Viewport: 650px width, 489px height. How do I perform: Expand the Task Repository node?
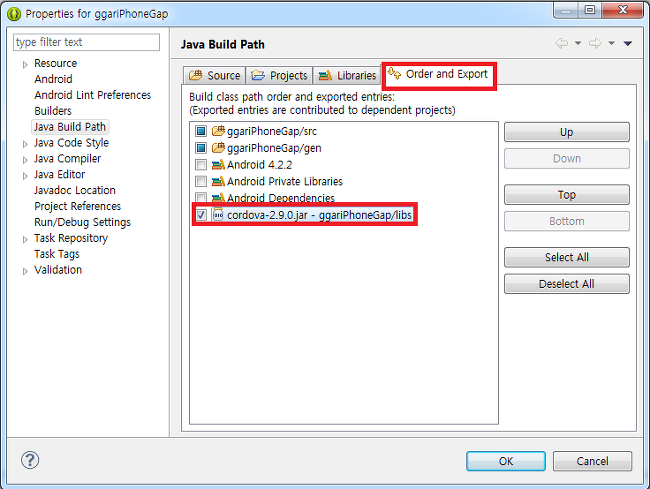pos(25,239)
